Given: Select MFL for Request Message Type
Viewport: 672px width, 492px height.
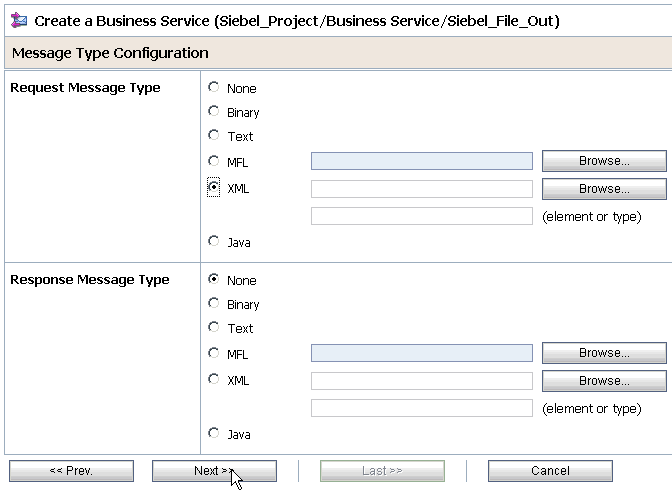Looking at the screenshot, I should 213,161.
